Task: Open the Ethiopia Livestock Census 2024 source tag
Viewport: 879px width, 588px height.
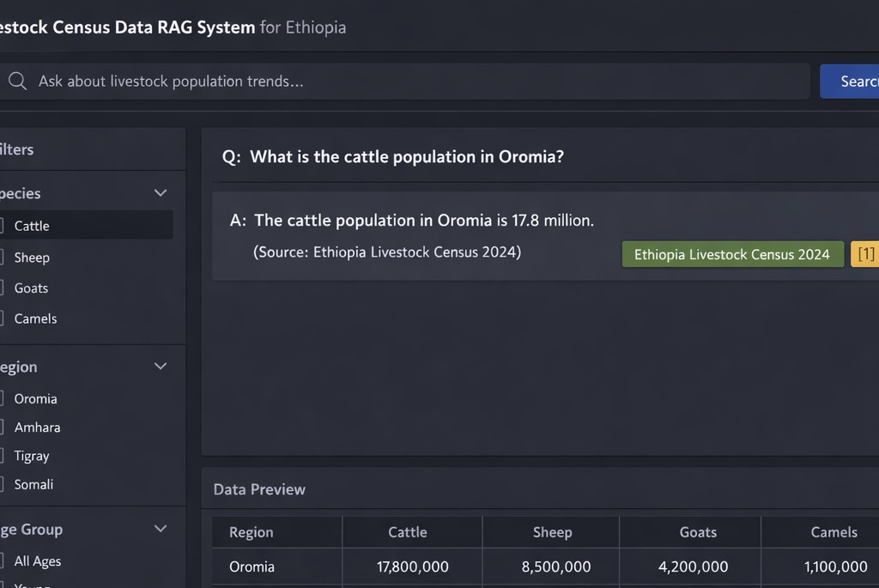Action: click(732, 253)
